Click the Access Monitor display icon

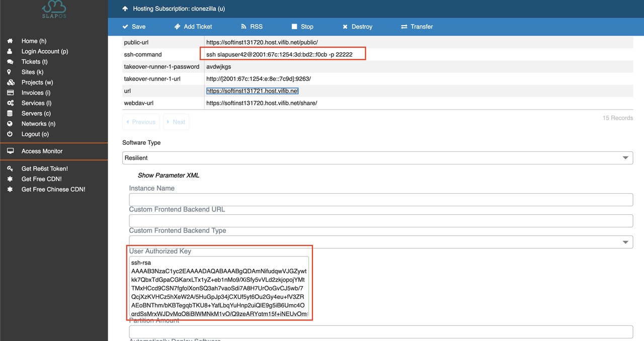coord(11,151)
